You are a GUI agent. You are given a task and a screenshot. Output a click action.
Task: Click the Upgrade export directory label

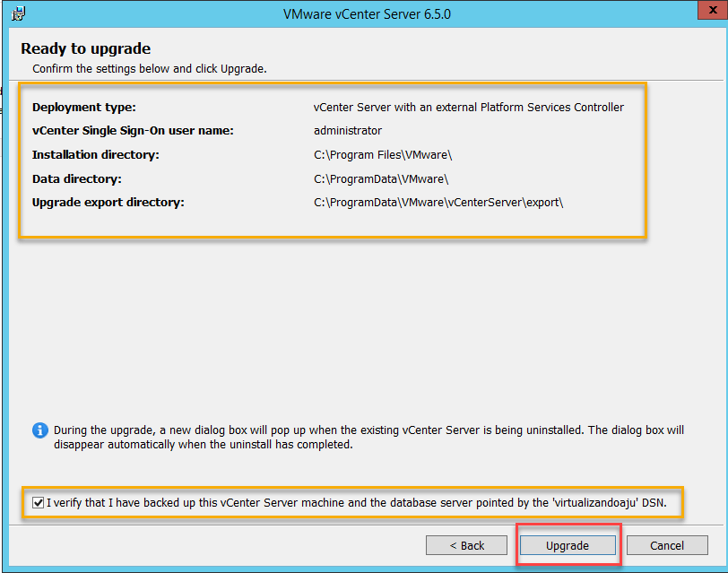tap(108, 203)
